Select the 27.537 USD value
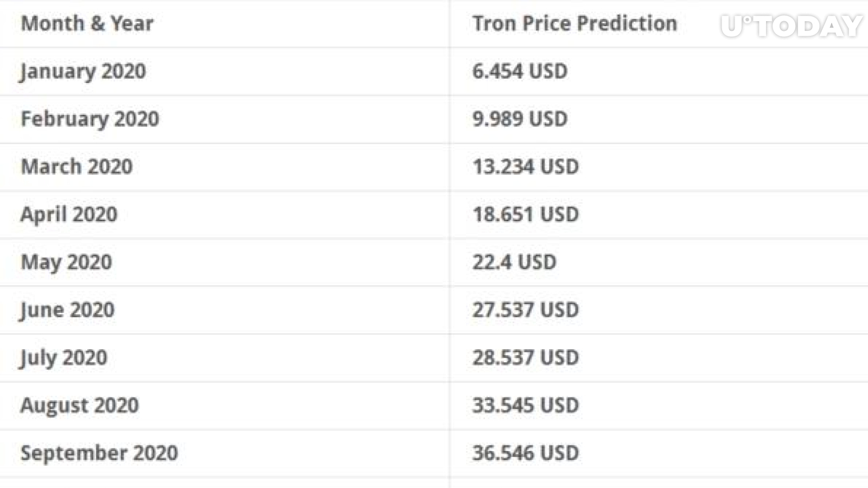 (x=526, y=310)
